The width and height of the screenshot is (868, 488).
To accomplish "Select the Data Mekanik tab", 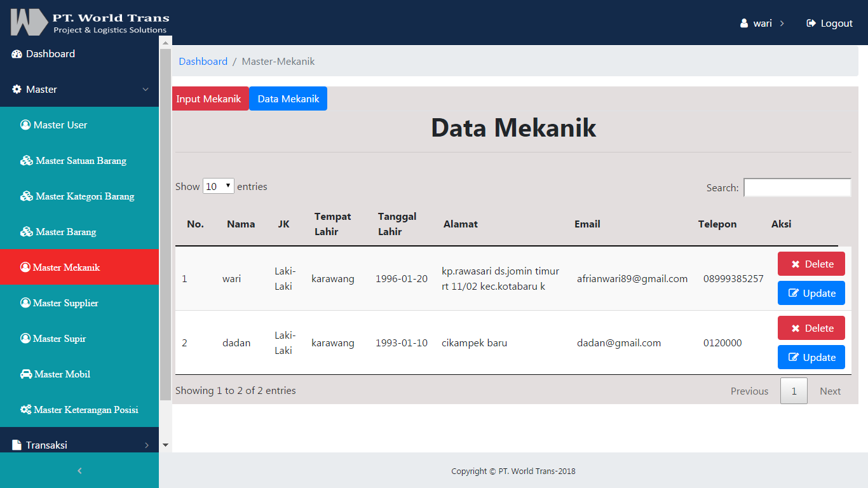I will click(x=288, y=99).
